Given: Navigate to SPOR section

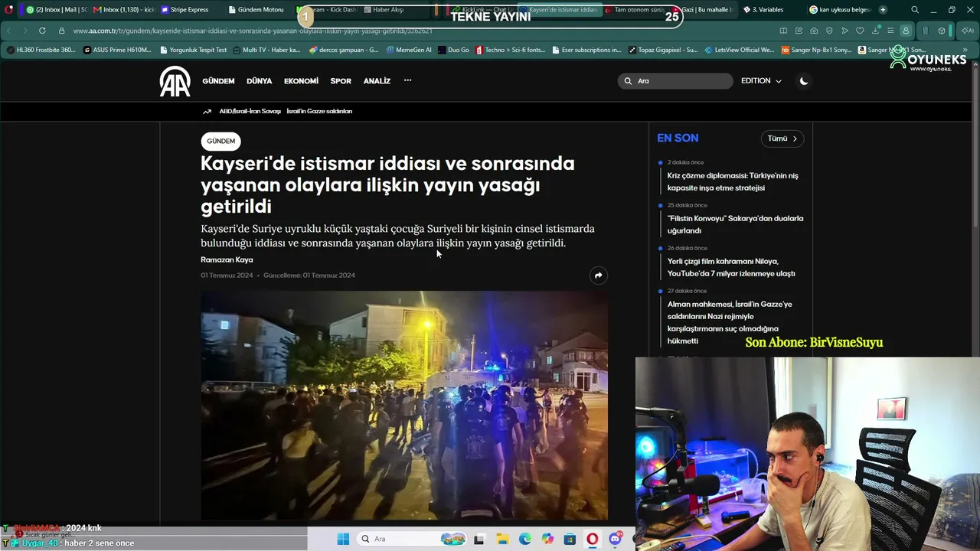Looking at the screenshot, I should coord(341,81).
